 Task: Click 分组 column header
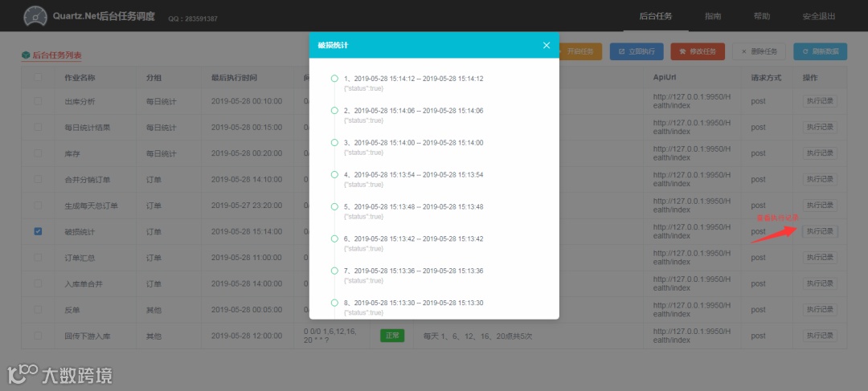tap(154, 77)
